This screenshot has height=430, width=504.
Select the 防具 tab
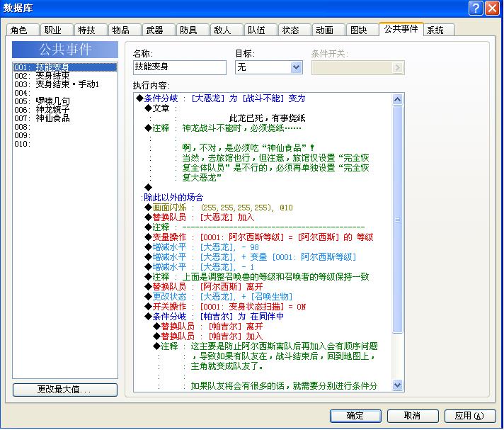tap(193, 30)
